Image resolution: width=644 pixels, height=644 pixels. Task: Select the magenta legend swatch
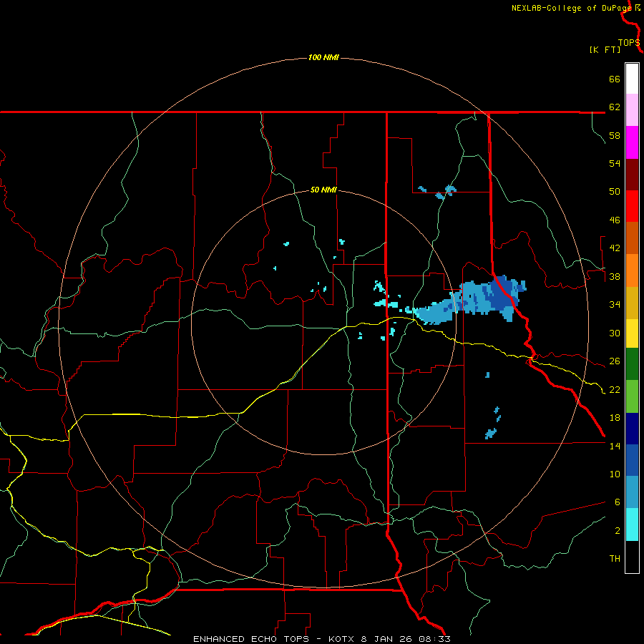tap(632, 142)
